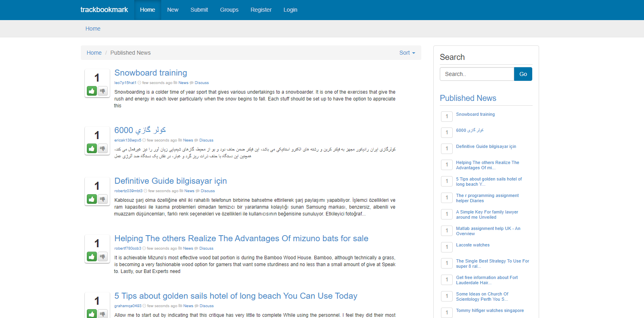Click Discuss under "Definitive Guide" post
The width and height of the screenshot is (644, 318).
pyautogui.click(x=208, y=191)
